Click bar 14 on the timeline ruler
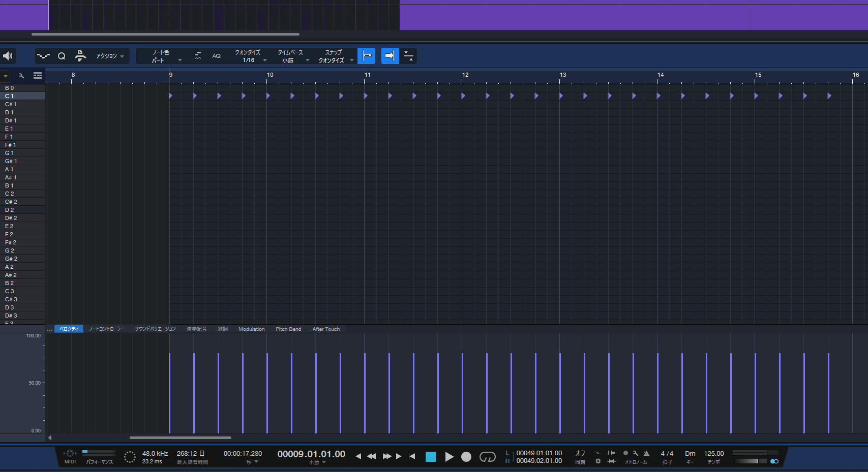This screenshot has height=472, width=868. click(x=661, y=75)
